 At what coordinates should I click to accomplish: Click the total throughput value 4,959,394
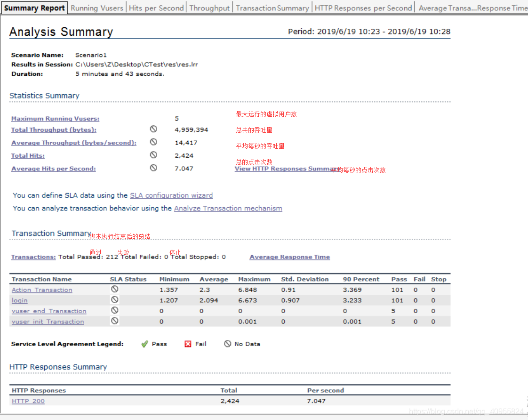pyautogui.click(x=191, y=129)
